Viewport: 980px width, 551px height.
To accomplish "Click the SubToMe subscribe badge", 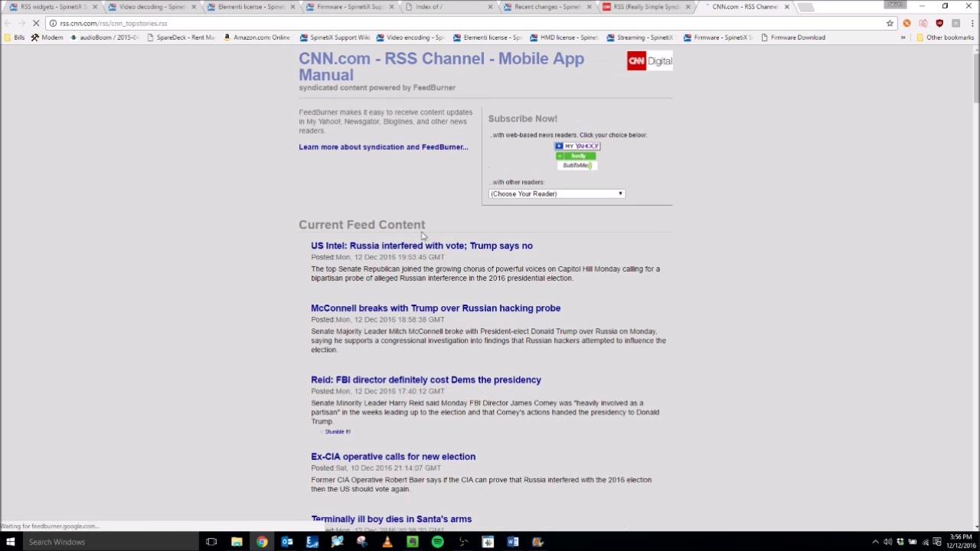I will (x=576, y=165).
